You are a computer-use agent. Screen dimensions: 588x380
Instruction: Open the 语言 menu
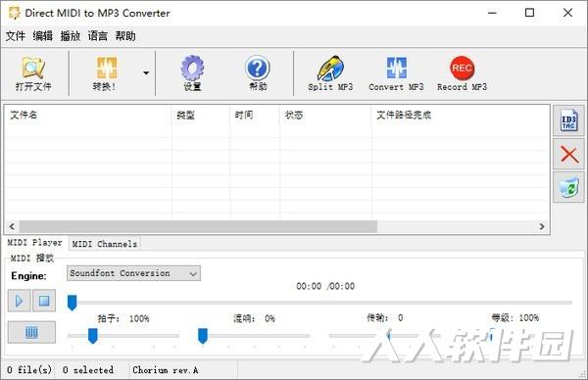[97, 36]
